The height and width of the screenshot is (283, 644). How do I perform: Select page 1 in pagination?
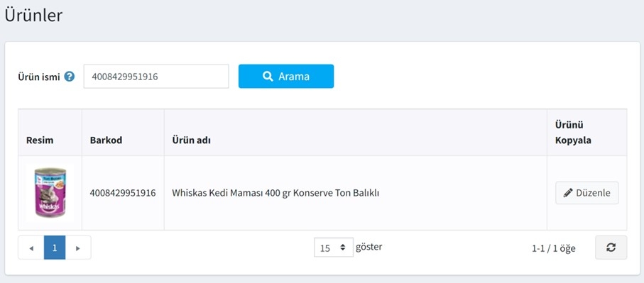55,248
